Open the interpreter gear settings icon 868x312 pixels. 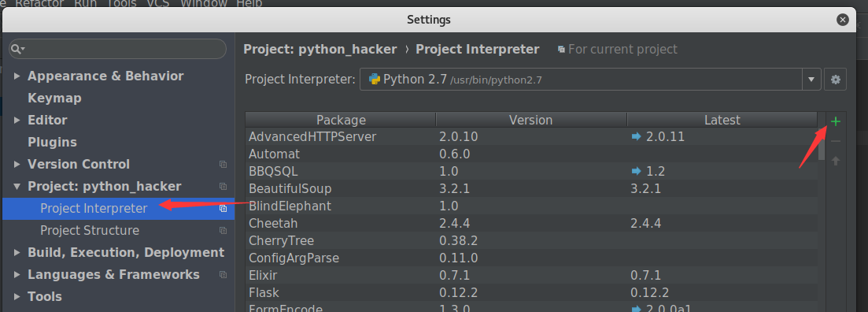click(835, 80)
